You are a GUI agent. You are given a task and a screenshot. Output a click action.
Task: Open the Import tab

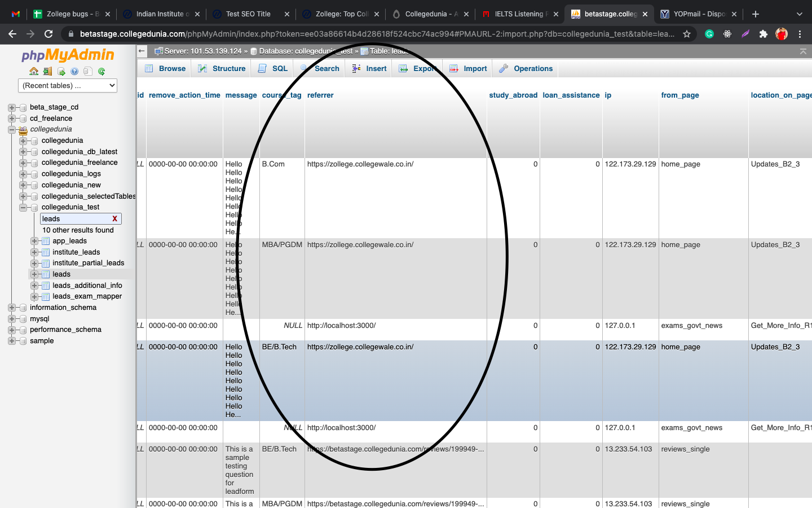467,69
